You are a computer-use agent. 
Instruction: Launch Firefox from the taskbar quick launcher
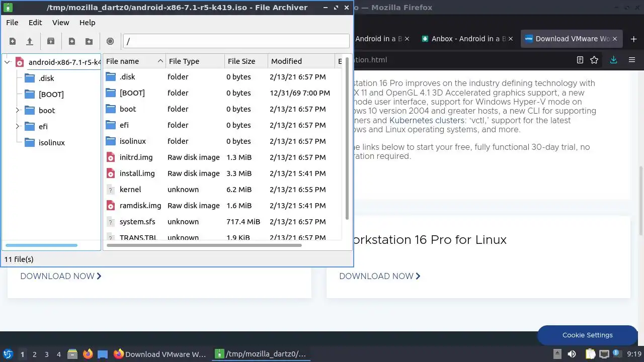pos(88,354)
